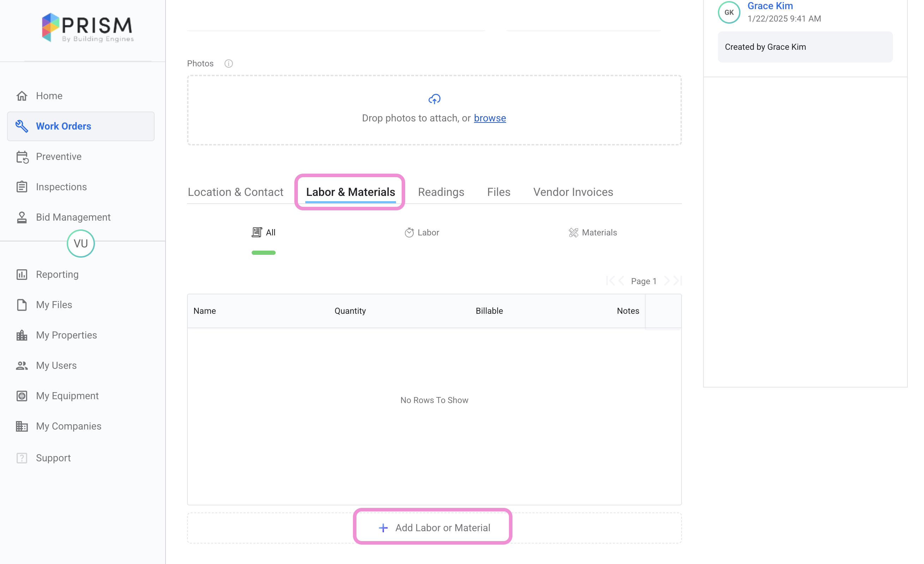Viewport: 924px width, 564px height.
Task: Open Bid Management stamp icon
Action: click(22, 217)
